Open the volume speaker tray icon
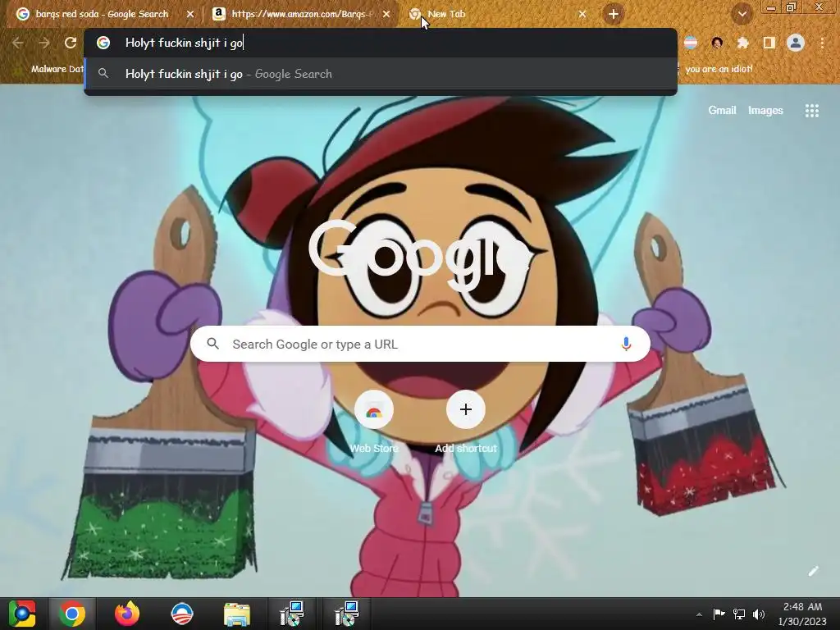Screen dimensions: 840x630 [759, 614]
